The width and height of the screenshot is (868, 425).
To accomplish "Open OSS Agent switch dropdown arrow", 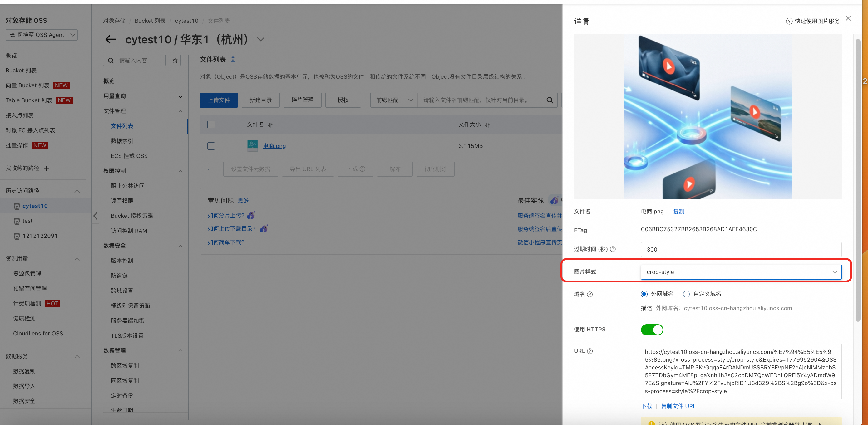I will pos(72,35).
